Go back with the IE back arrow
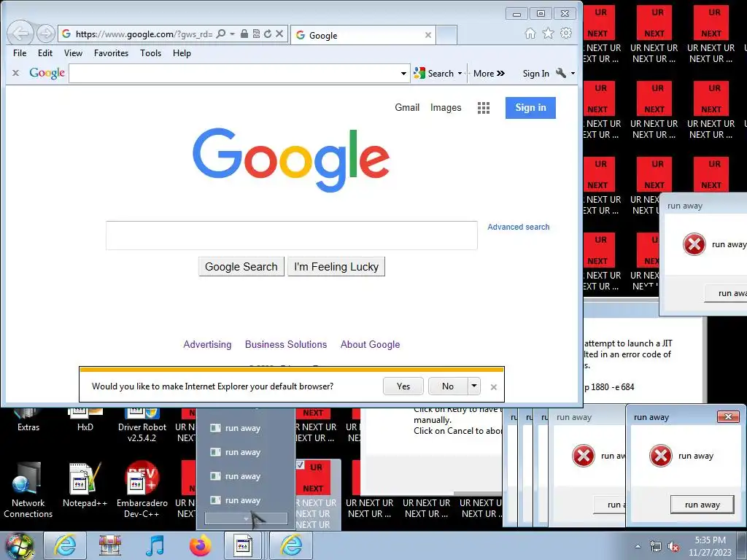The width and height of the screenshot is (747, 560). [x=20, y=34]
